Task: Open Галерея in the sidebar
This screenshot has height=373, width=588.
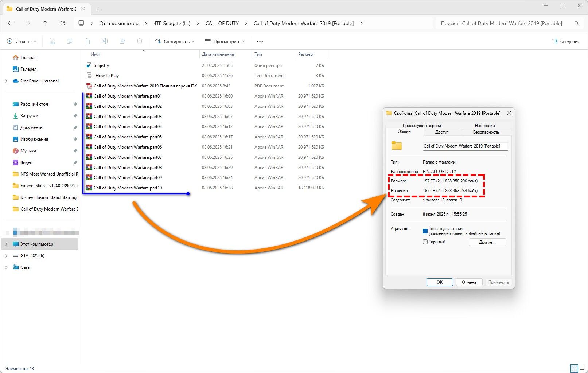Action: point(28,69)
